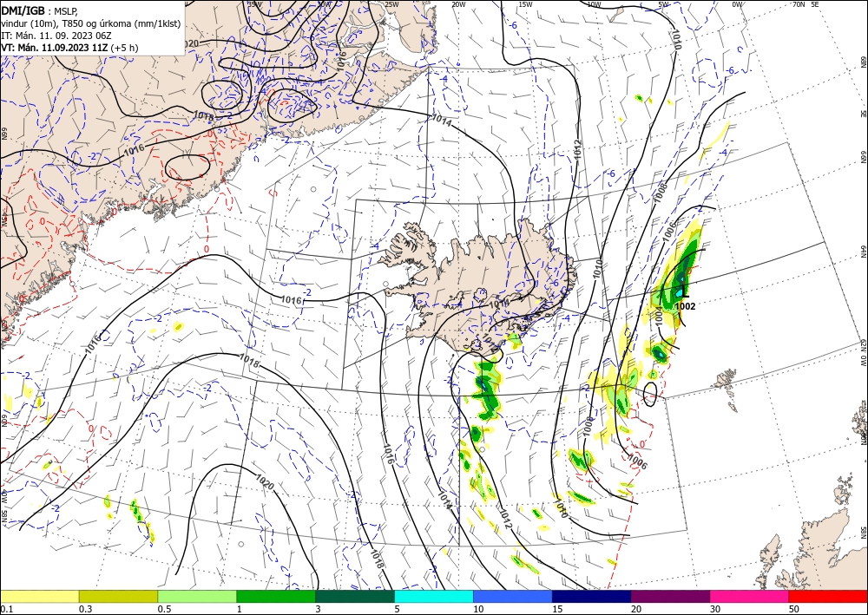Screen dimensions: 868x615
Task: Select the cyan 5–10 legend swatch
Action: [x=434, y=596]
